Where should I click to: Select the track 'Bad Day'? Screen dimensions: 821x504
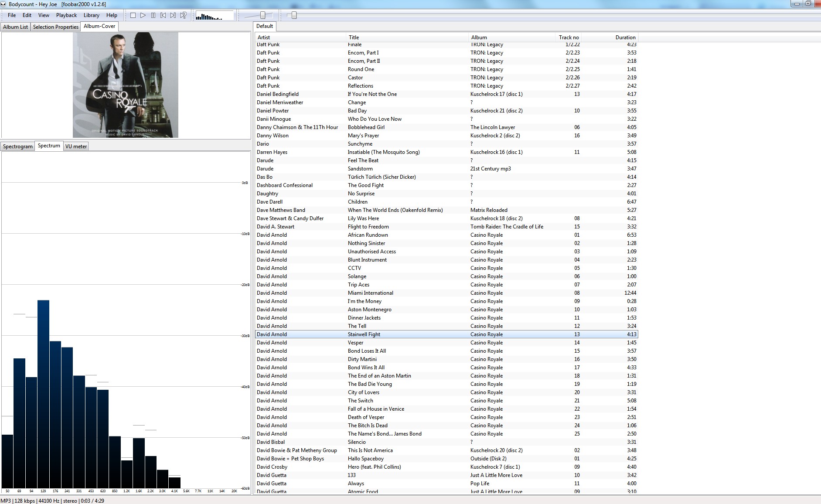446,111
